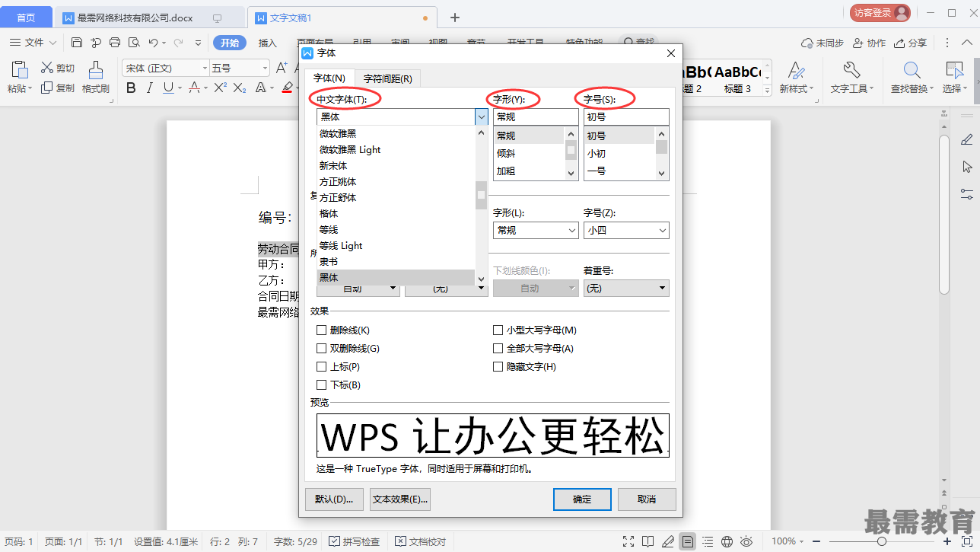This screenshot has height=552, width=980.
Task: Switch to web layout globe icon
Action: pos(727,541)
